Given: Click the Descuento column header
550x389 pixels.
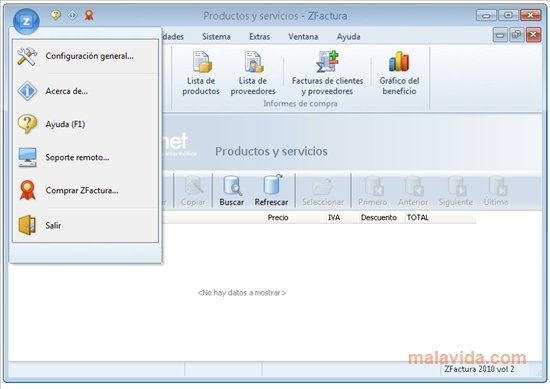Looking at the screenshot, I should pos(378,217).
